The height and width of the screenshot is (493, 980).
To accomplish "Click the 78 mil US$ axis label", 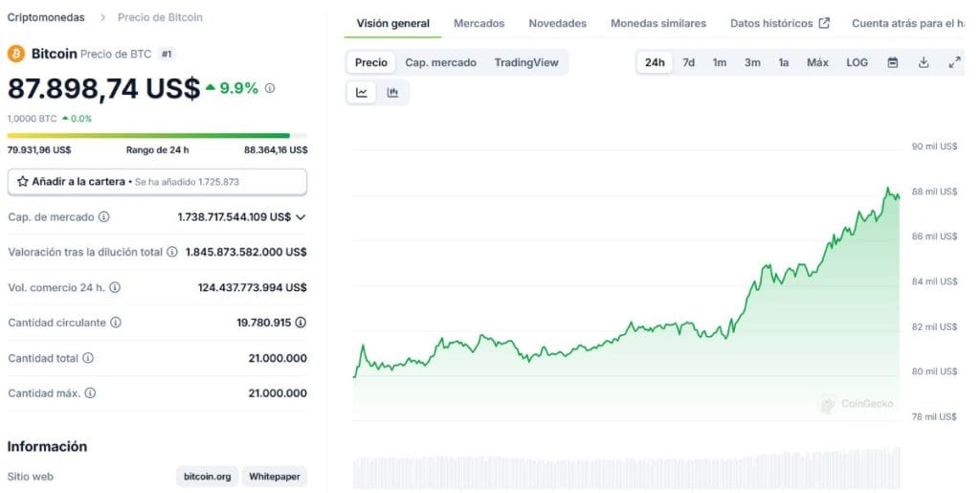I will 934,416.
